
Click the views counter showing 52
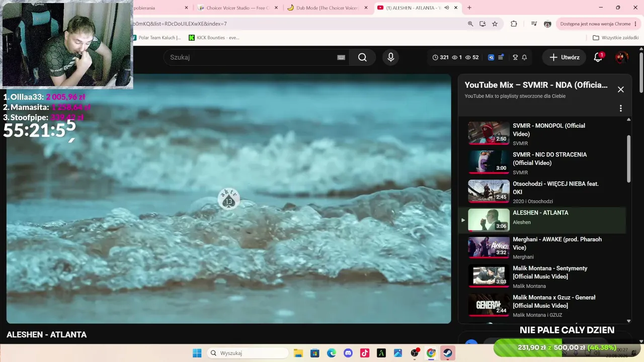(x=472, y=57)
